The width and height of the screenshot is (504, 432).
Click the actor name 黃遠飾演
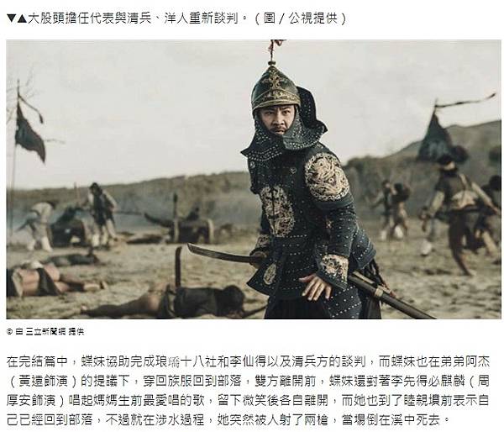coord(43,382)
